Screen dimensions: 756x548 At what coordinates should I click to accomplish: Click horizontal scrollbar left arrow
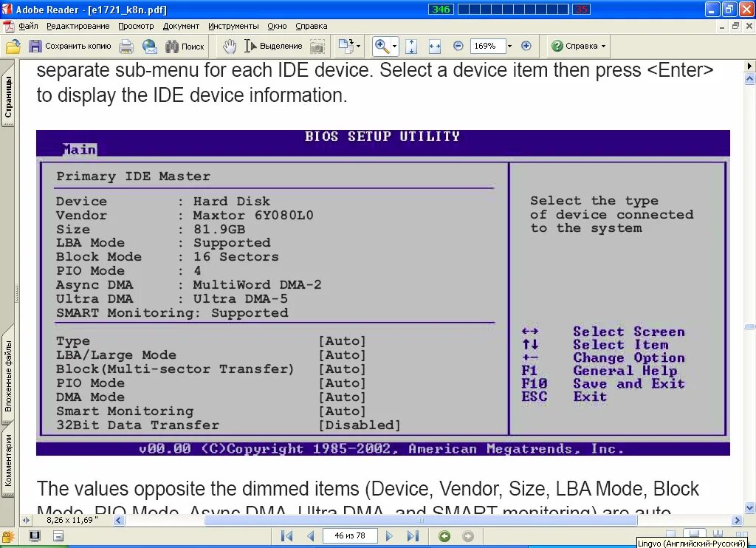[x=119, y=521]
